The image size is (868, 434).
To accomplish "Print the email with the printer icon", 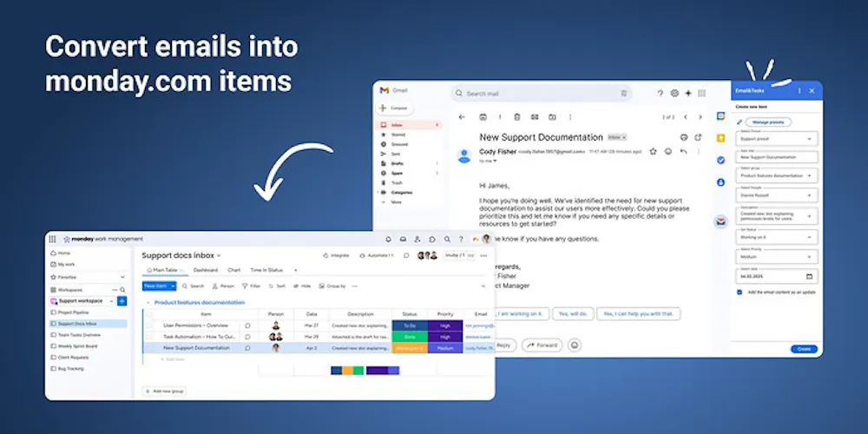I will point(684,137).
